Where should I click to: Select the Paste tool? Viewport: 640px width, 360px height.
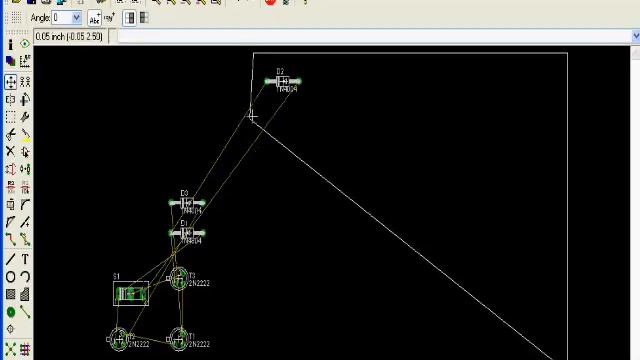coord(25,134)
